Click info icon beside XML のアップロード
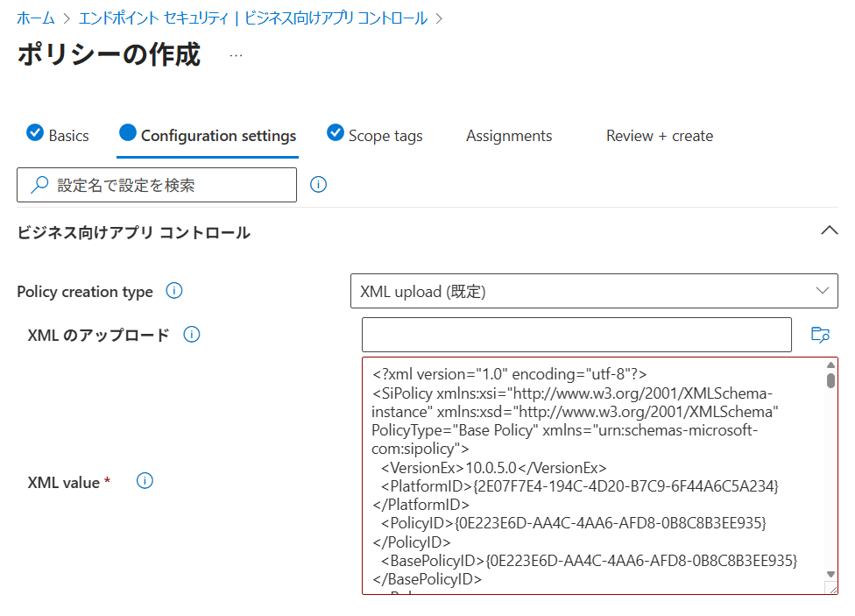Image resolution: width=855 pixels, height=616 pixels. click(x=192, y=335)
